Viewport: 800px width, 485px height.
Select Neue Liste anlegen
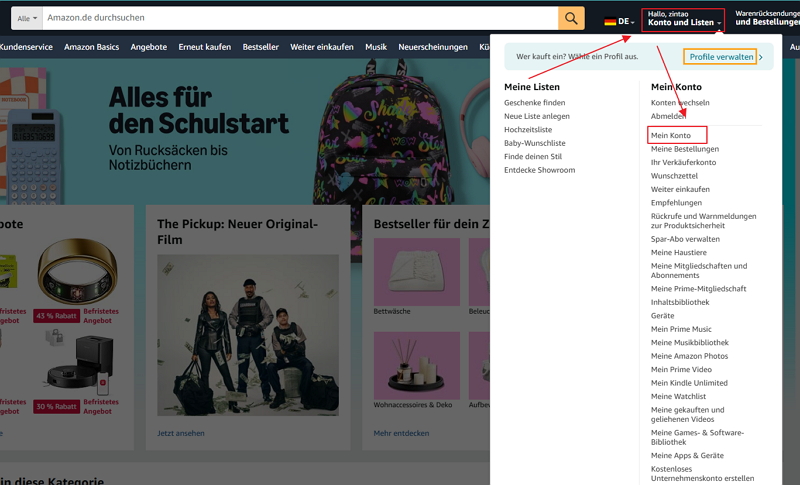537,116
